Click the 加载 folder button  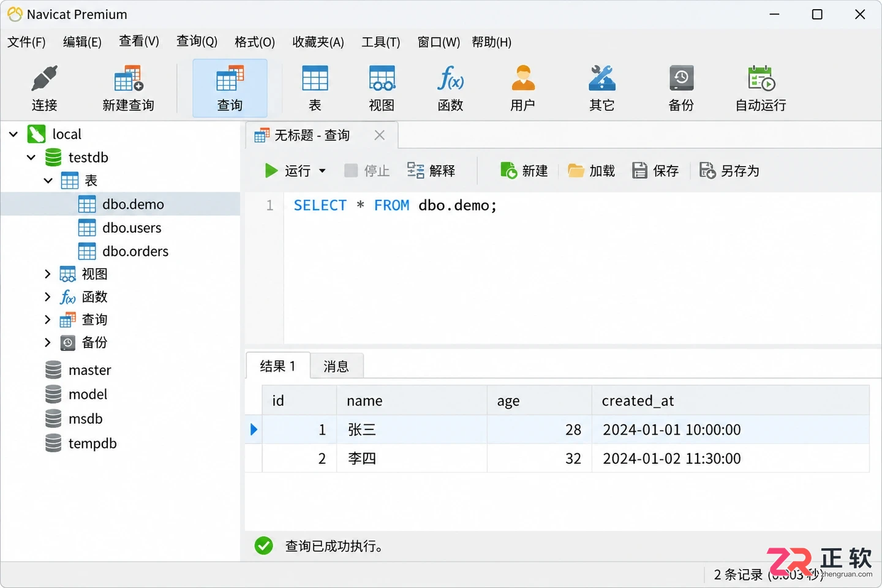[x=591, y=171]
